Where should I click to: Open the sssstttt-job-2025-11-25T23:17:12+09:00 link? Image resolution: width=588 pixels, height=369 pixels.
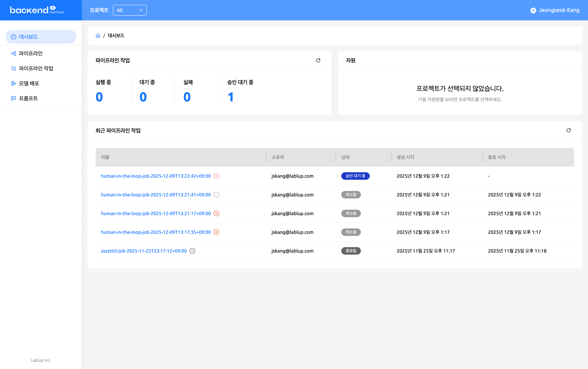coord(143,251)
